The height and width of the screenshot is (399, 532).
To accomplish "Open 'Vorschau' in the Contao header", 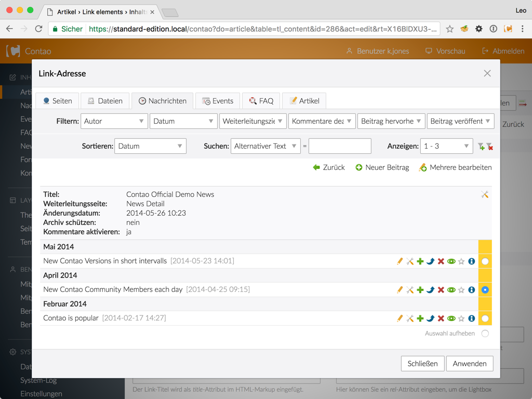I will 445,51.
